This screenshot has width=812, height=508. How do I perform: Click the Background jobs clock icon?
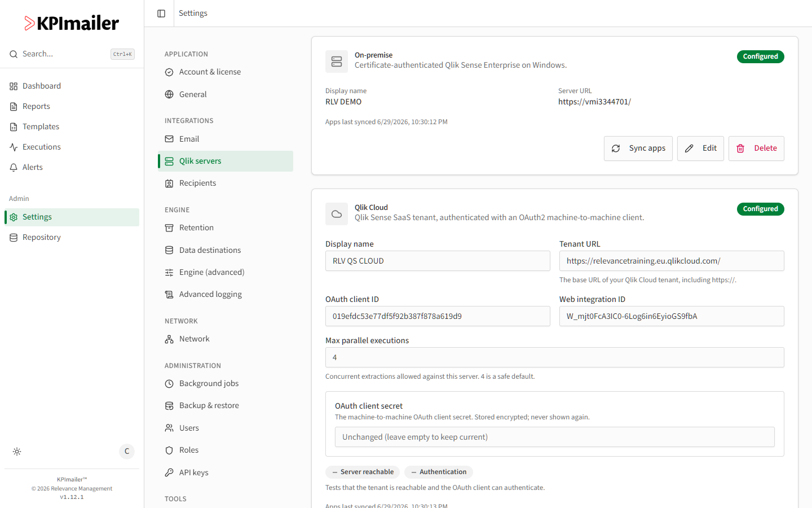click(169, 384)
